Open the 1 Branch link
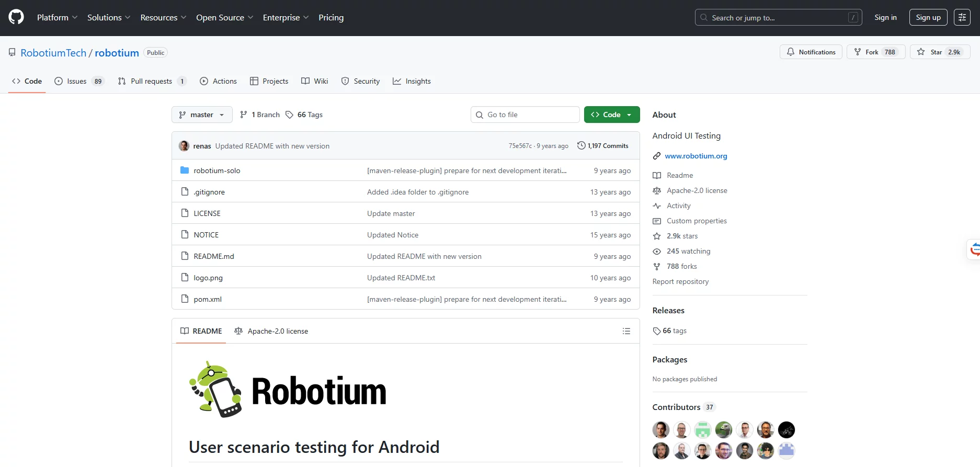The height and width of the screenshot is (467, 980). [x=260, y=115]
